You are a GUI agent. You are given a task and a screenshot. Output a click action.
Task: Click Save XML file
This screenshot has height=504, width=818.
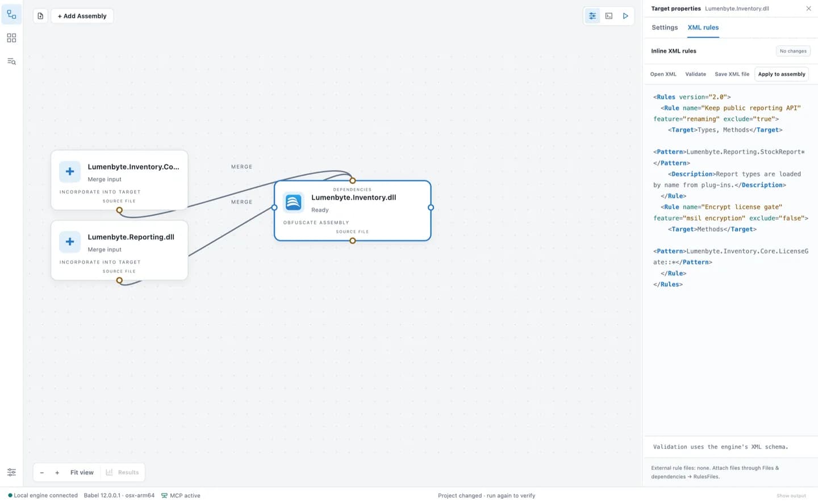(732, 74)
